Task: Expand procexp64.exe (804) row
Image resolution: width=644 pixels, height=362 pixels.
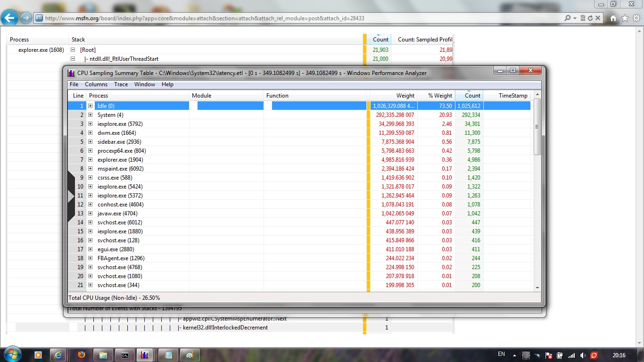Action: (90, 151)
